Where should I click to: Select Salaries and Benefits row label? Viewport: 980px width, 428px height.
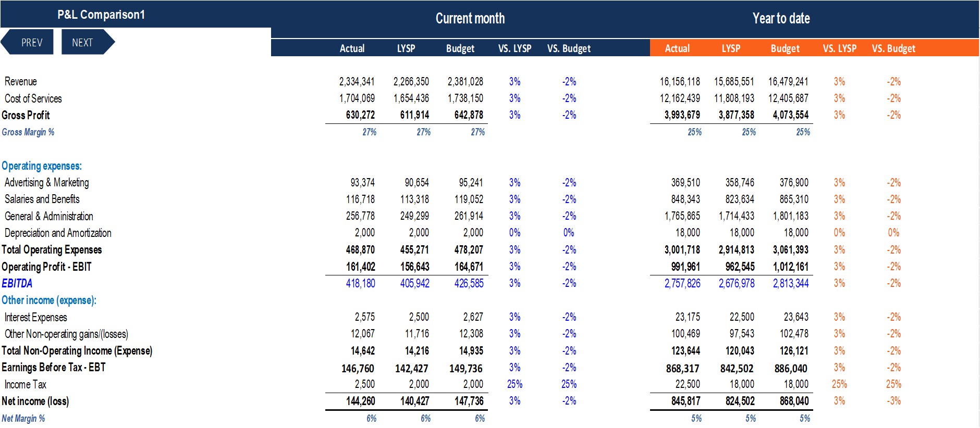(42, 199)
